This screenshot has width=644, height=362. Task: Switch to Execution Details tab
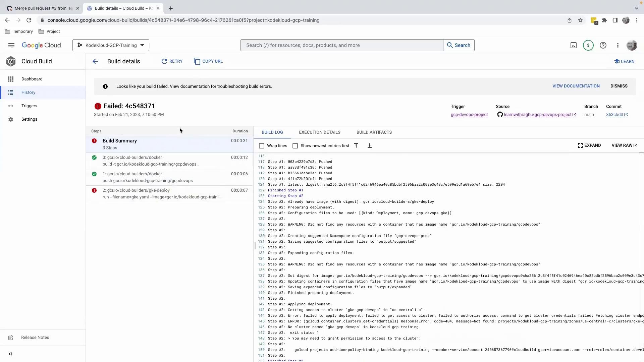[x=320, y=132]
